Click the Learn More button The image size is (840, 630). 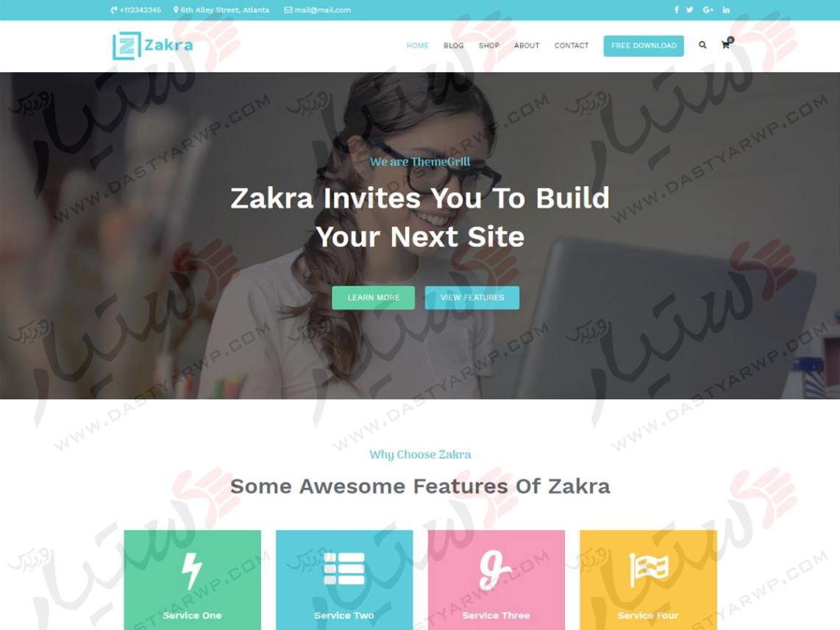click(x=374, y=297)
